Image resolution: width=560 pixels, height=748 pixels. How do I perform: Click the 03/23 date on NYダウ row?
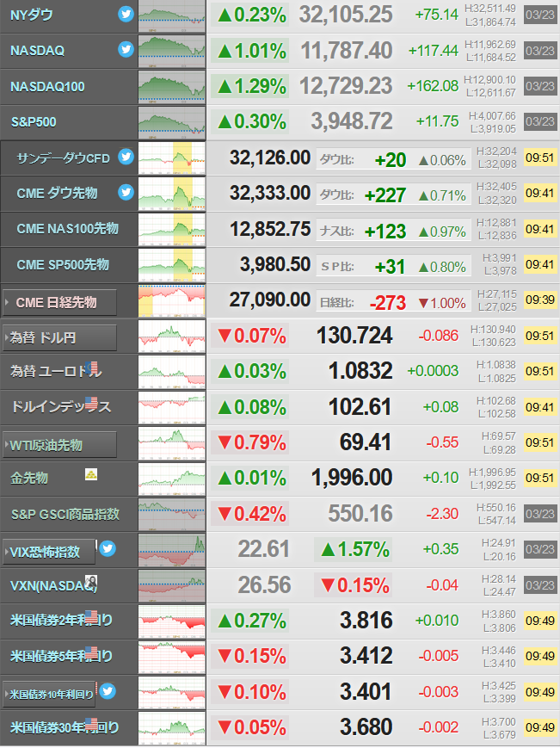(x=540, y=15)
